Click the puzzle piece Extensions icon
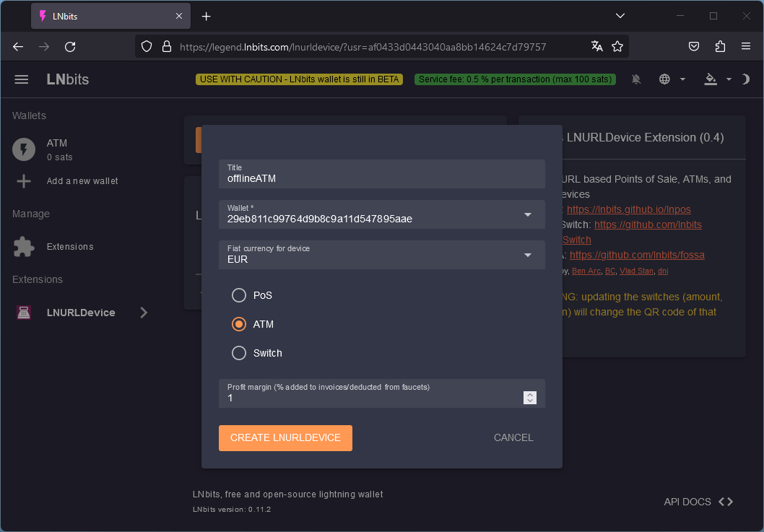Image resolution: width=764 pixels, height=532 pixels. pos(24,247)
